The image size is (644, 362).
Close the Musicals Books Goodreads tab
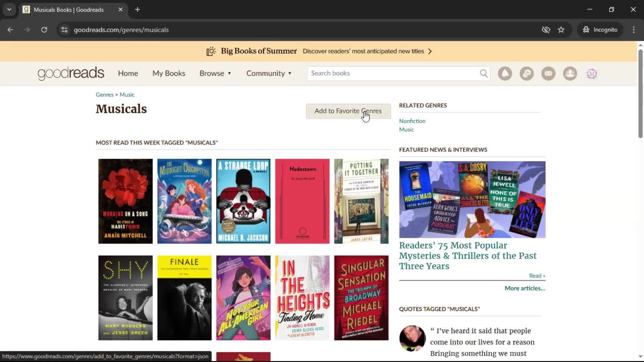pos(120,10)
